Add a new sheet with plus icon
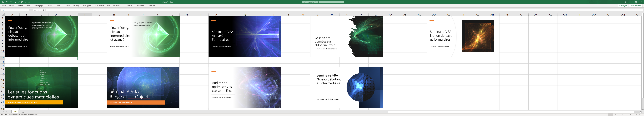Viewport: 644px width, 116px height. coord(23,112)
